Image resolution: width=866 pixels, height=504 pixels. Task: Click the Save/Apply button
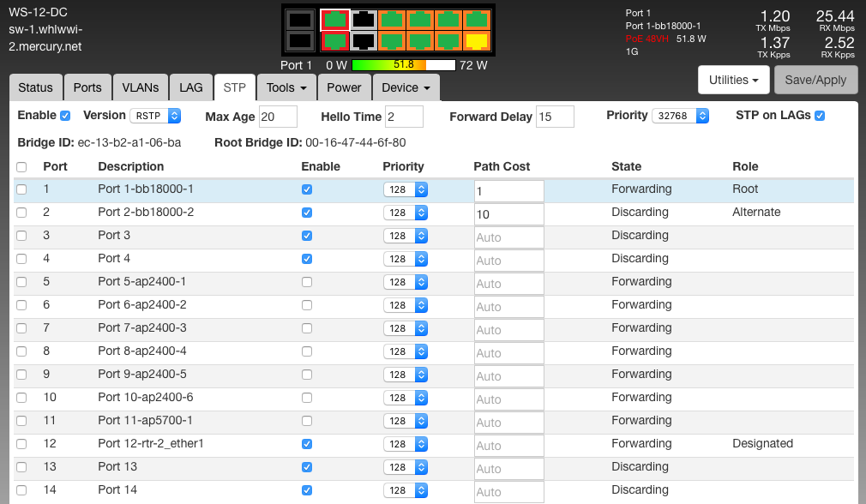[815, 80]
